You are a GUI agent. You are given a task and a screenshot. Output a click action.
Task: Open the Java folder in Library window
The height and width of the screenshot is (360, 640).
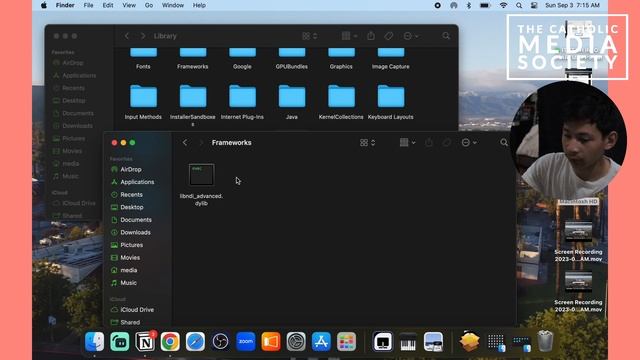coord(292,102)
